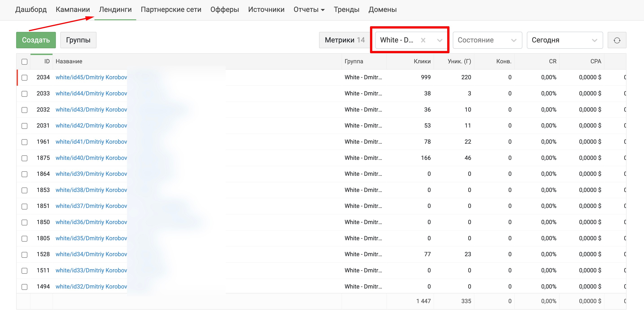
Task: Switch to the Кампании tab
Action: [x=73, y=9]
